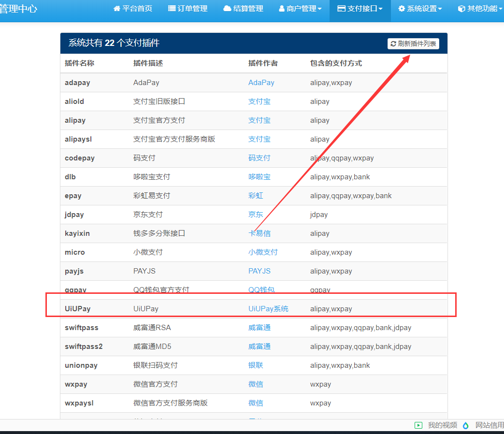Image resolution: width=504 pixels, height=434 pixels.
Task: Expand the 系统设置 dropdown menu
Action: coord(420,9)
